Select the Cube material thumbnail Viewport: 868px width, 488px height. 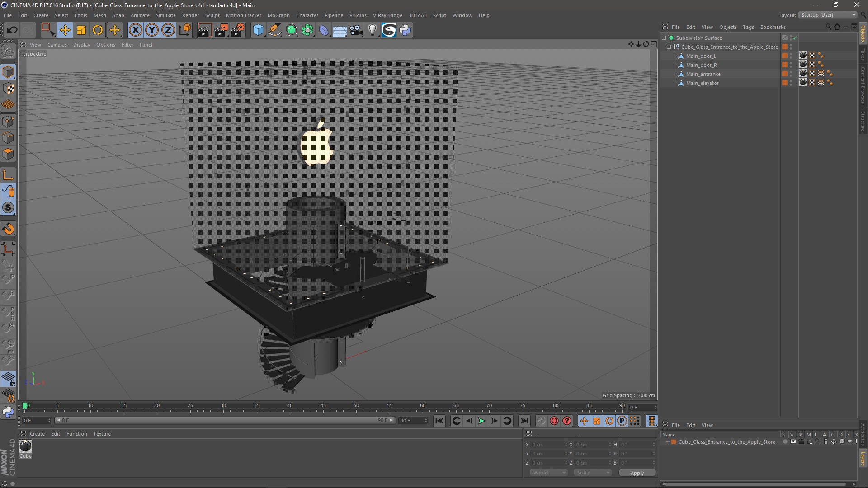click(x=25, y=446)
